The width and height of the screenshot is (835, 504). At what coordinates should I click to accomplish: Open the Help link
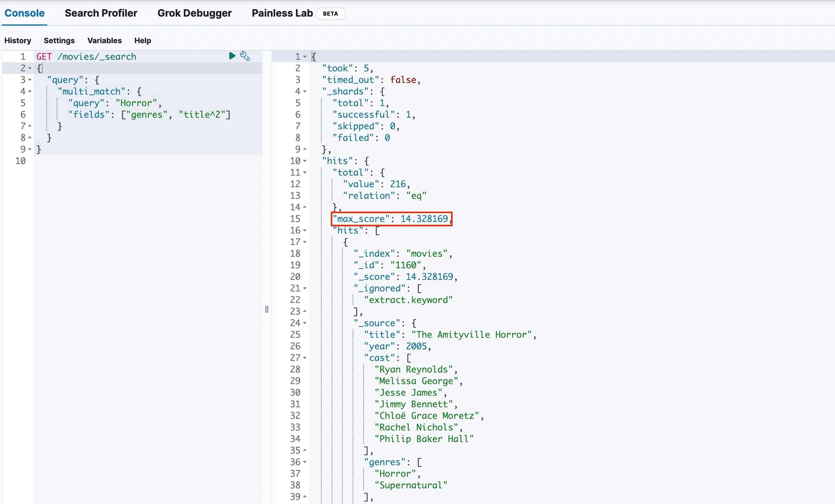point(142,41)
